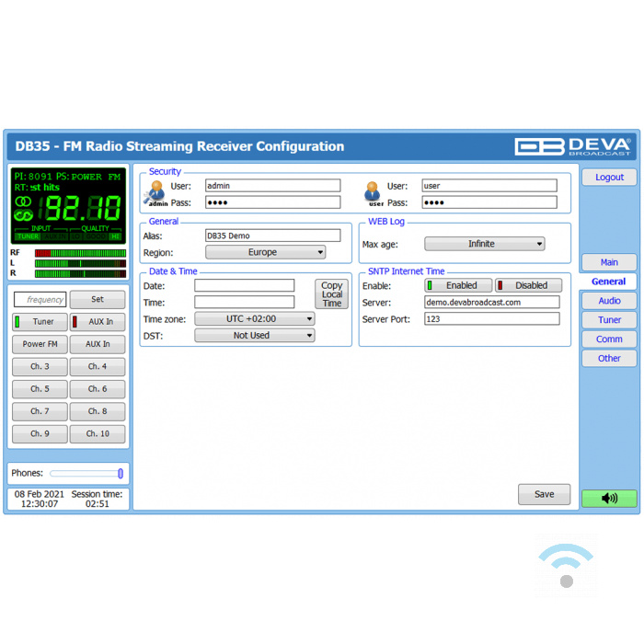644x644 pixels.
Task: Click the green speaker listen button
Action: tap(609, 499)
